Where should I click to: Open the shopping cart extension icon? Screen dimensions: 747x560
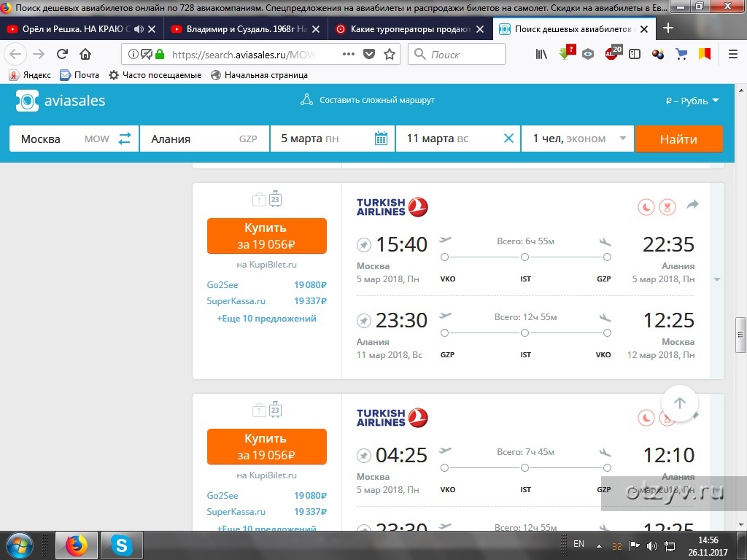point(681,54)
